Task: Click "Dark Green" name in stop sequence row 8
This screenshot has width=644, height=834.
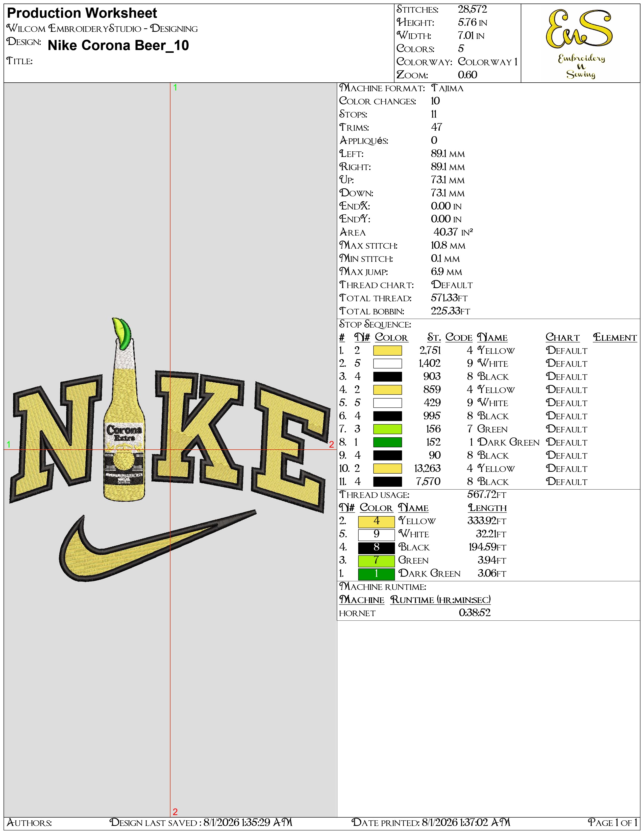Action: (509, 442)
